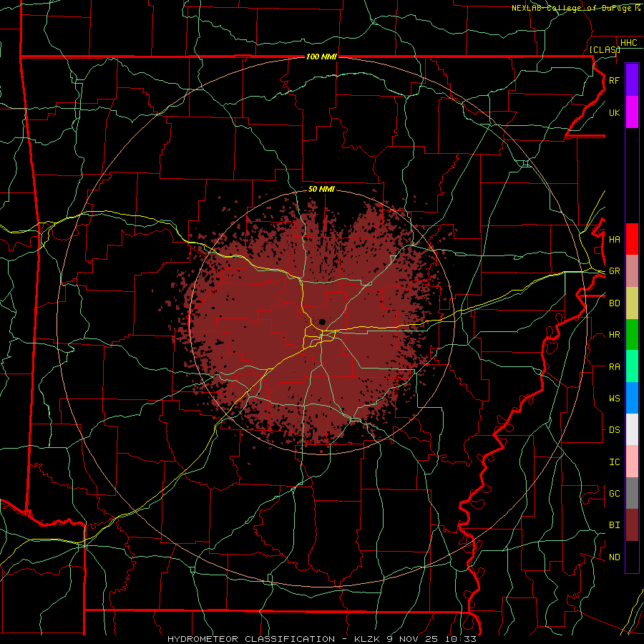Click the BD legend label
Screen dimensions: 644x644
click(x=614, y=303)
